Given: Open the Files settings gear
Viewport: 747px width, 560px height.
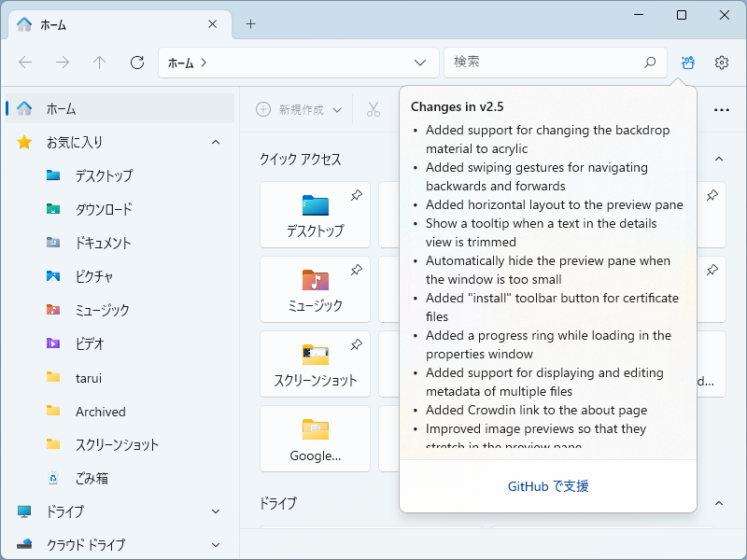Looking at the screenshot, I should tap(722, 62).
